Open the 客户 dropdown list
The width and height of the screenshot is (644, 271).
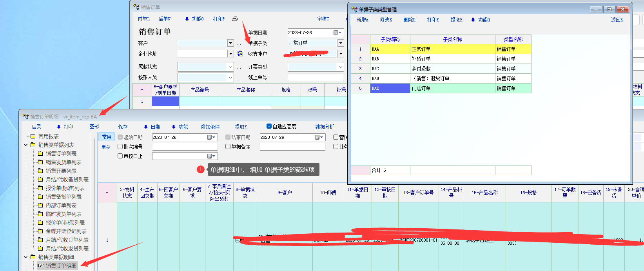(x=230, y=43)
